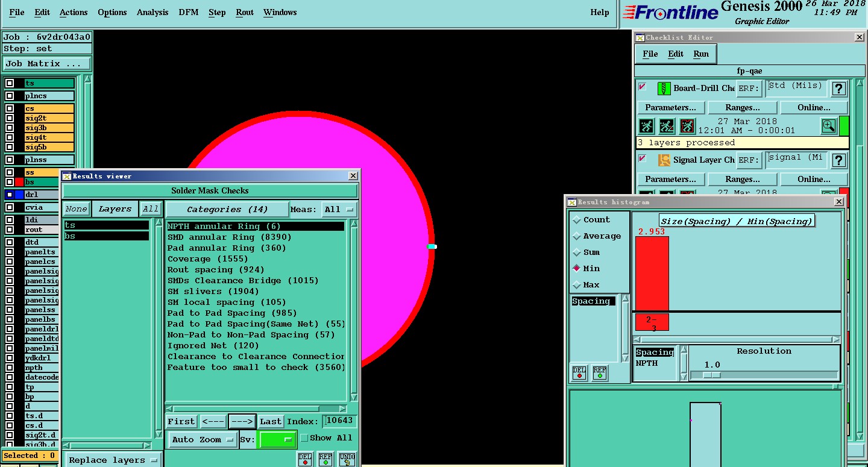Click the Signal Layer Checks icon
Viewport: 868px width, 467px height.
point(664,160)
